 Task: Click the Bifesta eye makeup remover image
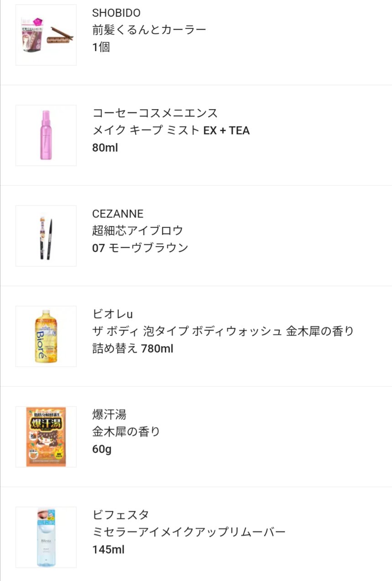46,537
